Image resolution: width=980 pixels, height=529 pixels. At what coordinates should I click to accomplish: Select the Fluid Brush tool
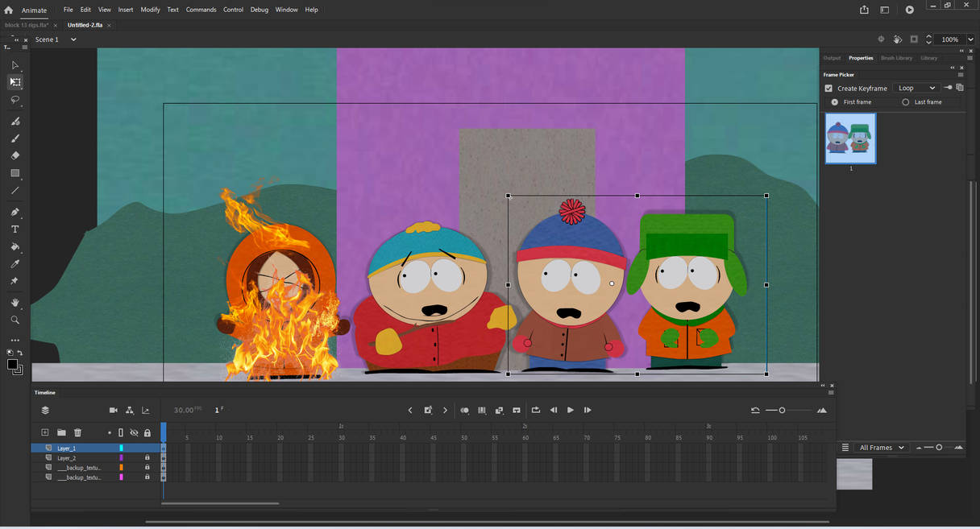(15, 121)
